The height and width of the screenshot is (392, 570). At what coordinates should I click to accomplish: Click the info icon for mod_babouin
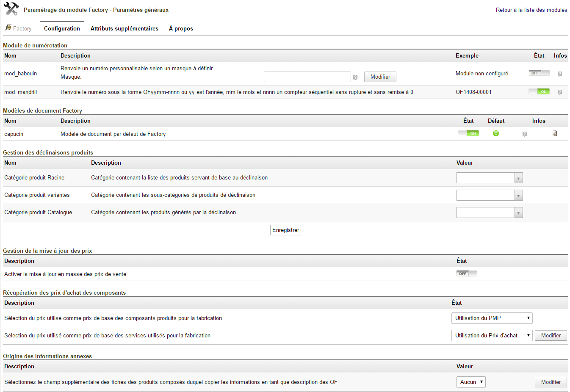pos(559,74)
